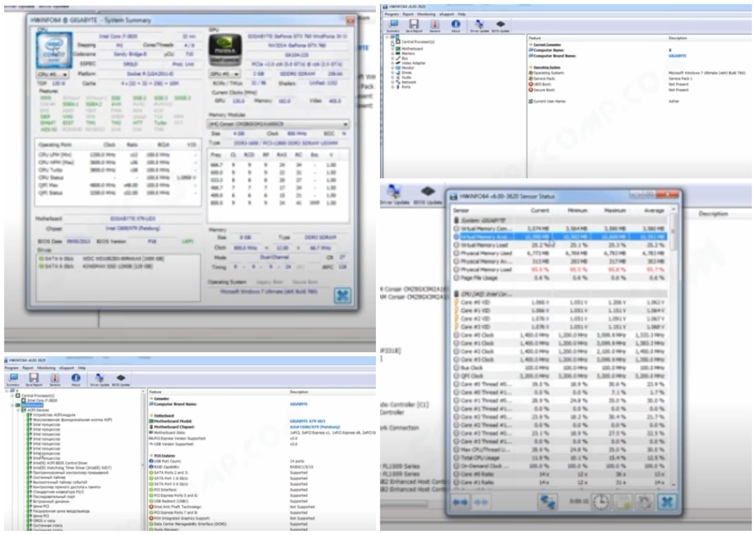
Task: Open Program menu in the Motherboard details window
Action: pos(12,368)
